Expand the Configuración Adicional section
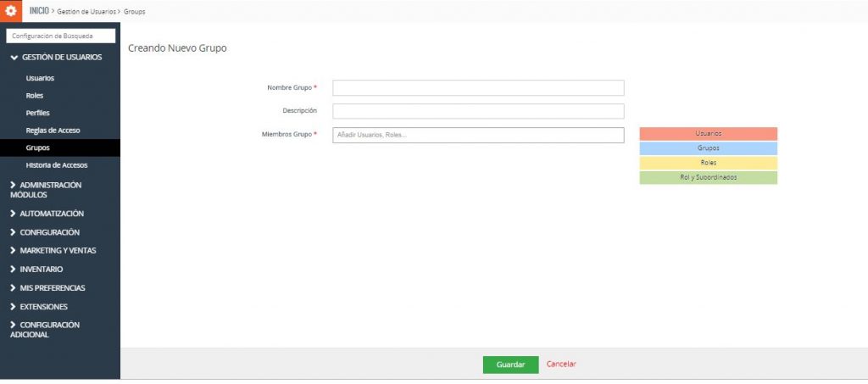Image resolution: width=868 pixels, height=384 pixels. (49, 329)
